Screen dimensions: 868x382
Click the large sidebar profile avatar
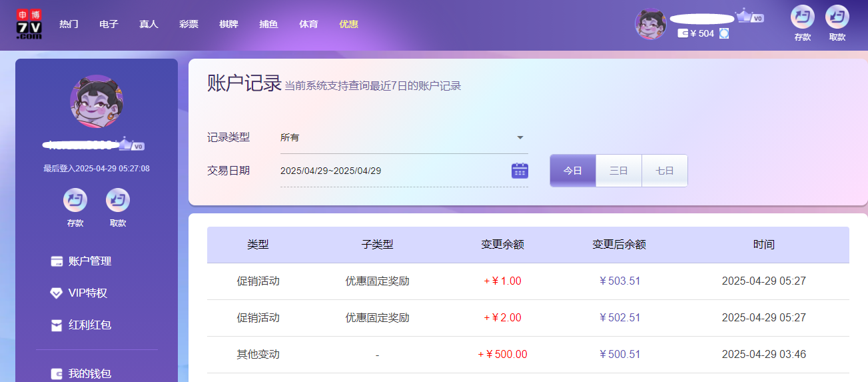97,101
